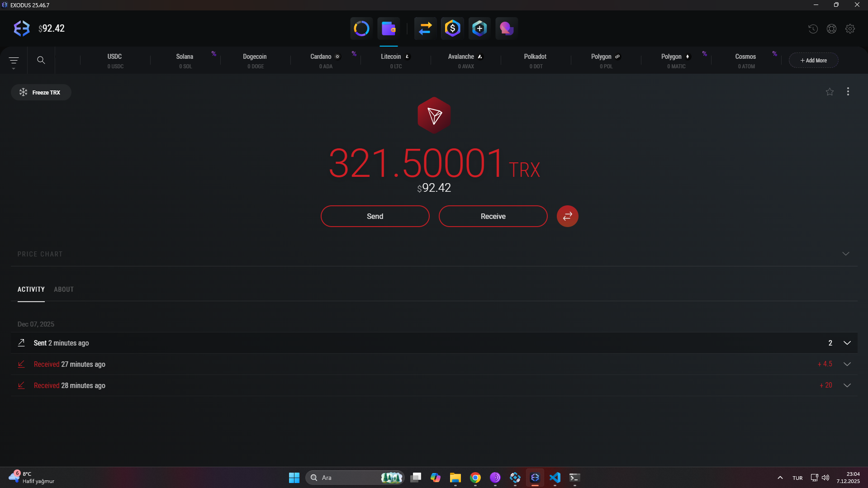Open the taskbar clock and date
Viewport: 868px width, 488px height.
(848, 478)
